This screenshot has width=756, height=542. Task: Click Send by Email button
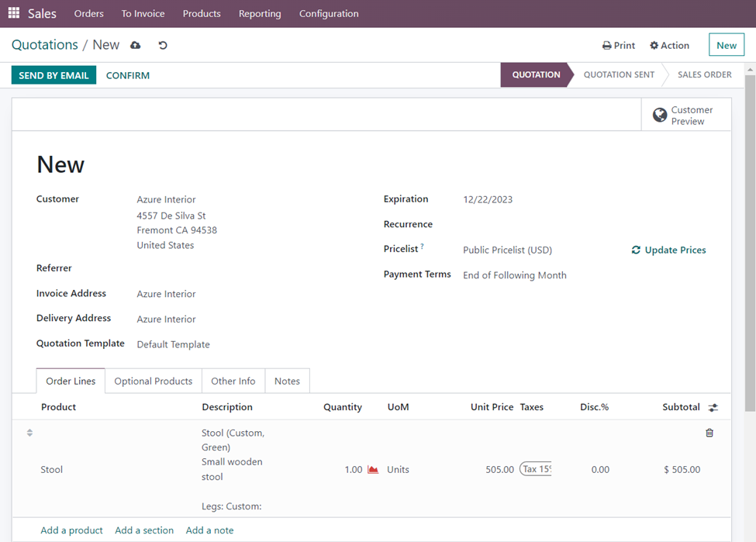[x=54, y=75]
